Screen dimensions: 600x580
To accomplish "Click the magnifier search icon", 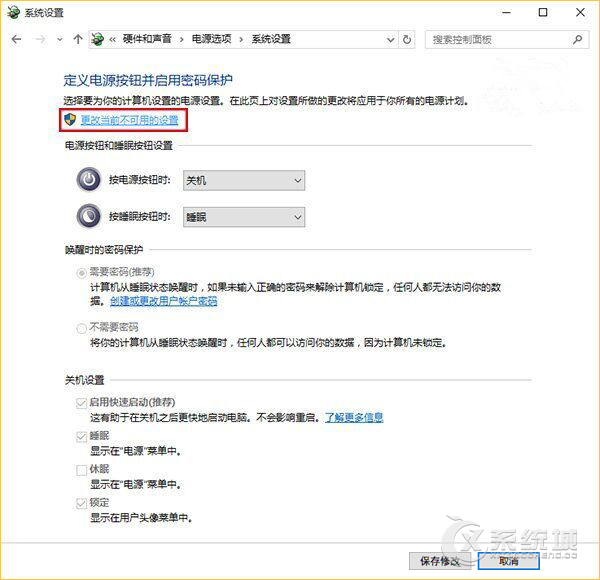I will 577,39.
